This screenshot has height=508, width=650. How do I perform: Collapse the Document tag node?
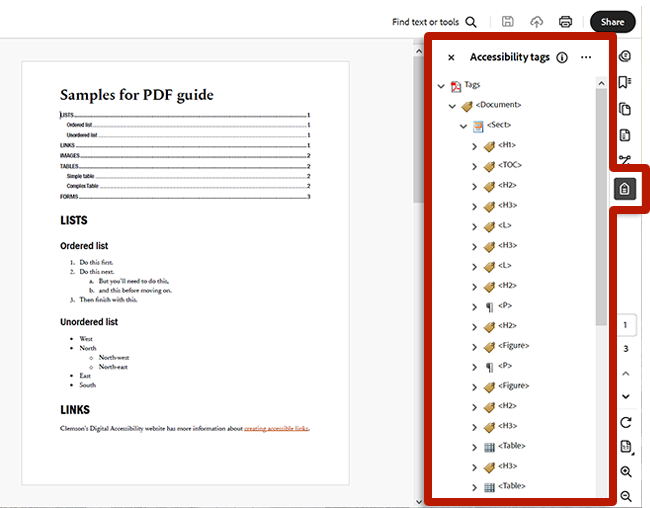[x=452, y=106]
